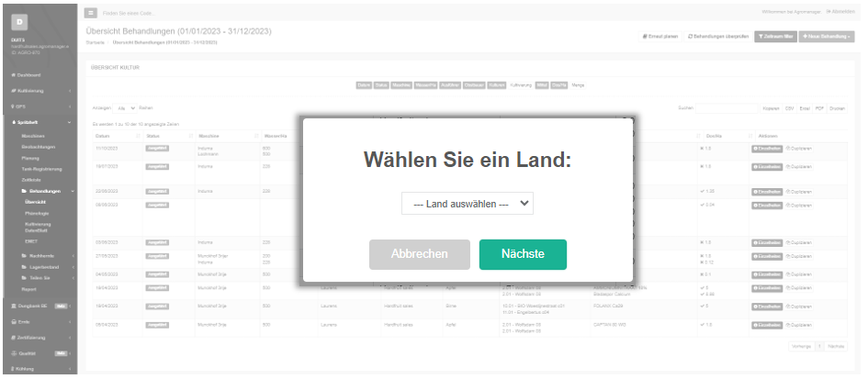This screenshot has height=379, width=868.
Task: Click page 1 in the pagination
Action: point(819,346)
